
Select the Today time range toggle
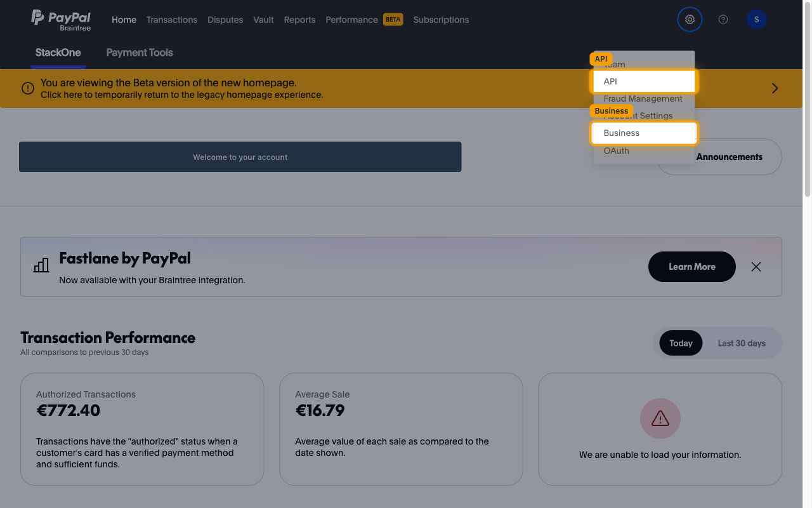pos(681,343)
